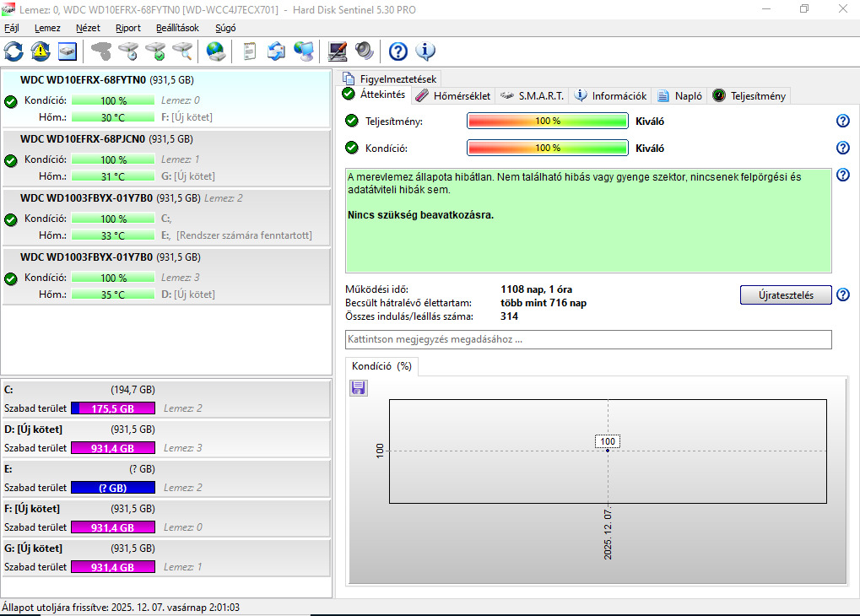This screenshot has width=860, height=616.
Task: Click help icon beside Kondíció bar
Action: (x=843, y=148)
